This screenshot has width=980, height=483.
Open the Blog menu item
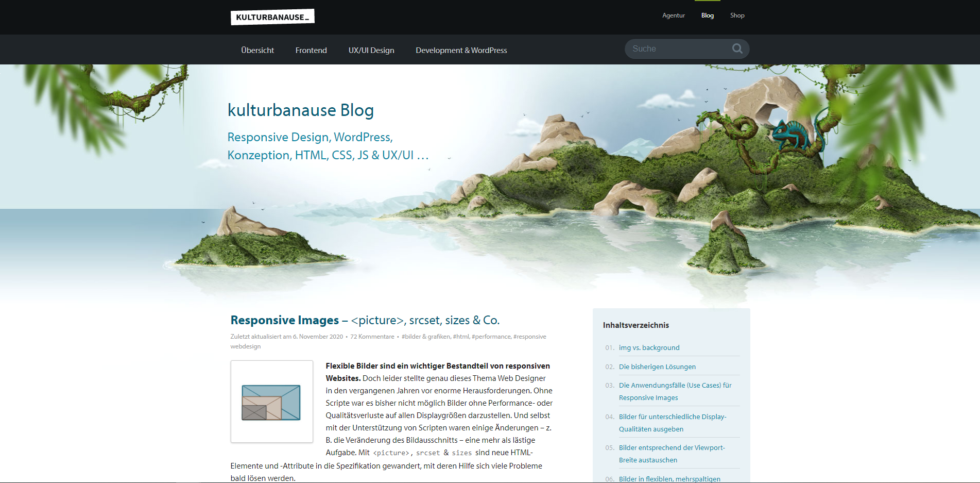tap(707, 15)
